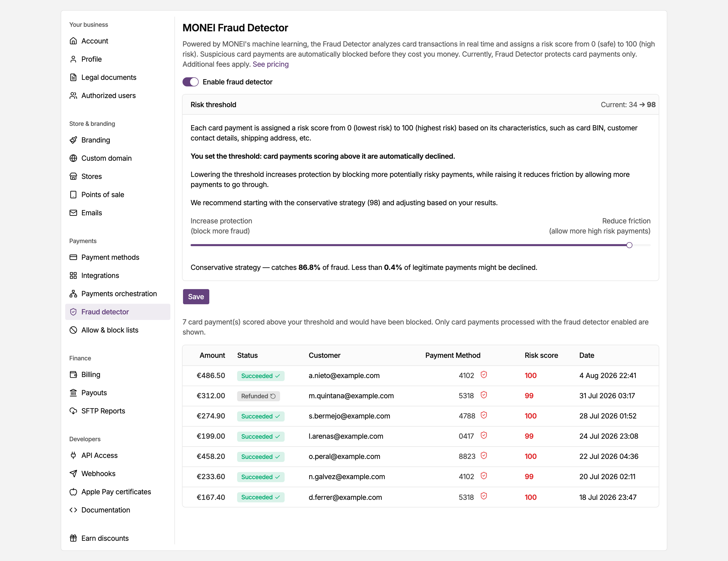Click the API Access plug icon
The image size is (728, 561).
73,455
